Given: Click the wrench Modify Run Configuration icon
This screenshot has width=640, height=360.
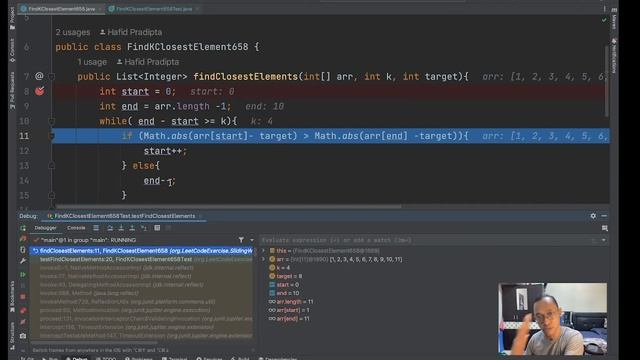Looking at the screenshot, I should [23, 261].
